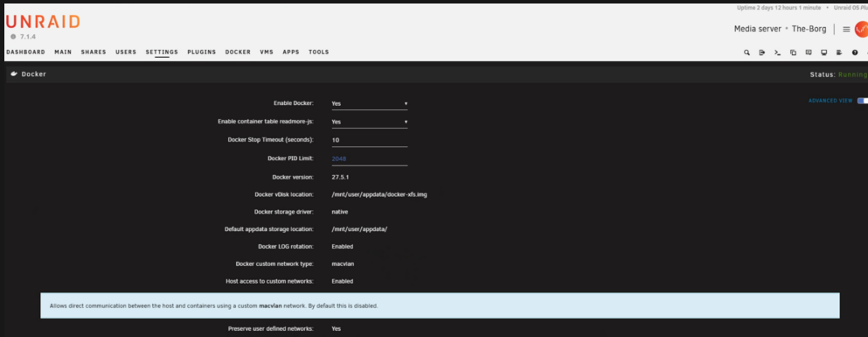Click the Docker whale icon in header

(14, 74)
